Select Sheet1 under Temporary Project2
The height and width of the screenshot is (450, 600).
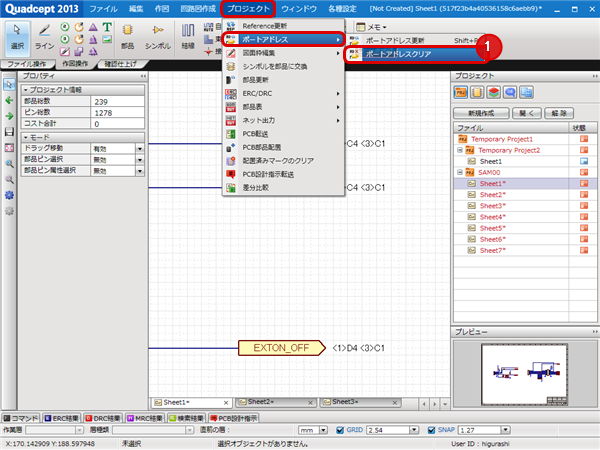(x=491, y=161)
